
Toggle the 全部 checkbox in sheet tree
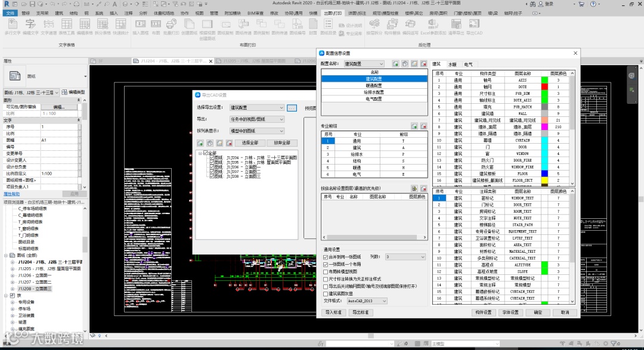pyautogui.click(x=206, y=153)
